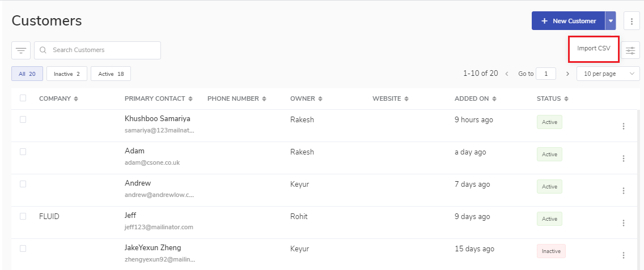Click the New Customer button
Viewport: 644px width, 270px height.
pyautogui.click(x=568, y=21)
